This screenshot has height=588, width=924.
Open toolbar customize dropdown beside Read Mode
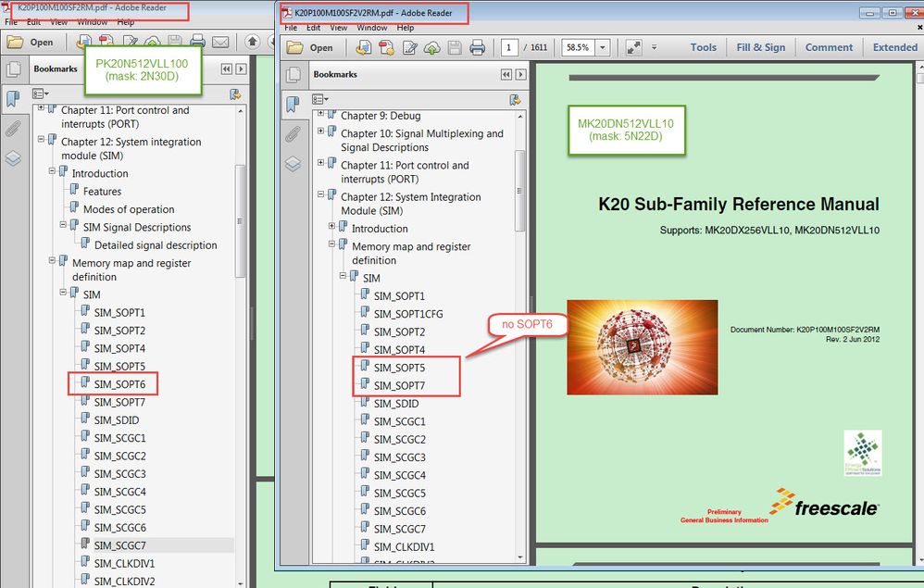point(654,46)
